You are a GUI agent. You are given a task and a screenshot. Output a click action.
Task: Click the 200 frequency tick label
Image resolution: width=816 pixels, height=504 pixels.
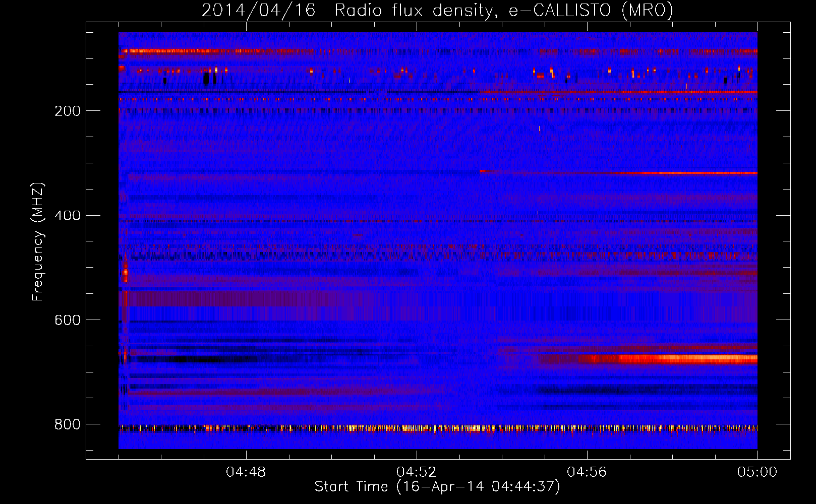coord(68,111)
